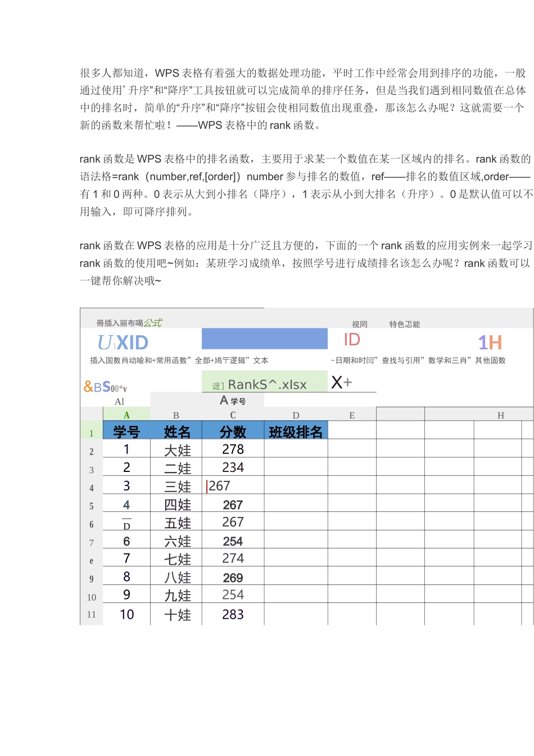Click the score cell 283
Image resolution: width=534 pixels, height=756 pixels.
(x=233, y=614)
